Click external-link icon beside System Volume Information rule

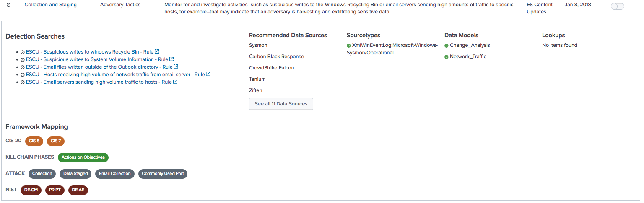(x=171, y=59)
